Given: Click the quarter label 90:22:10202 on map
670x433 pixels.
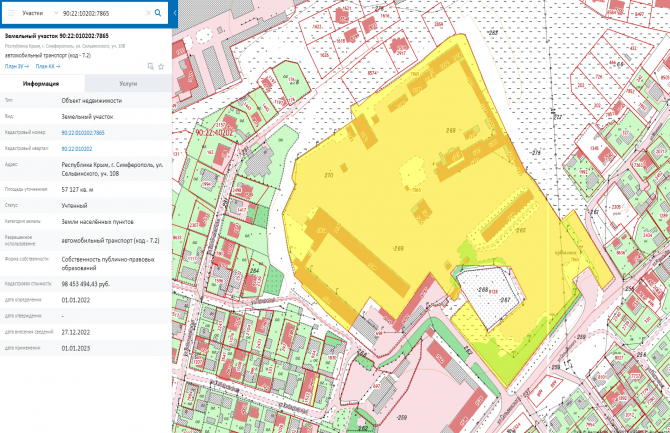Looking at the screenshot, I should (x=215, y=133).
